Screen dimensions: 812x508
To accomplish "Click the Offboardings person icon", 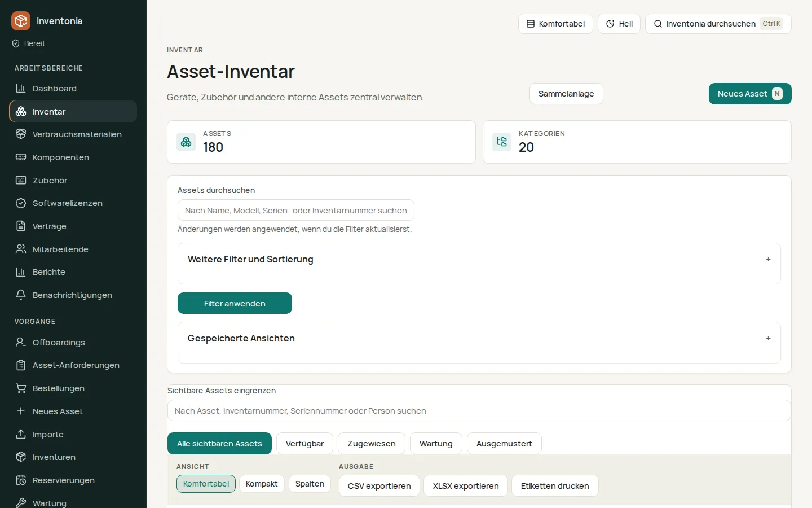I will 21,342.
